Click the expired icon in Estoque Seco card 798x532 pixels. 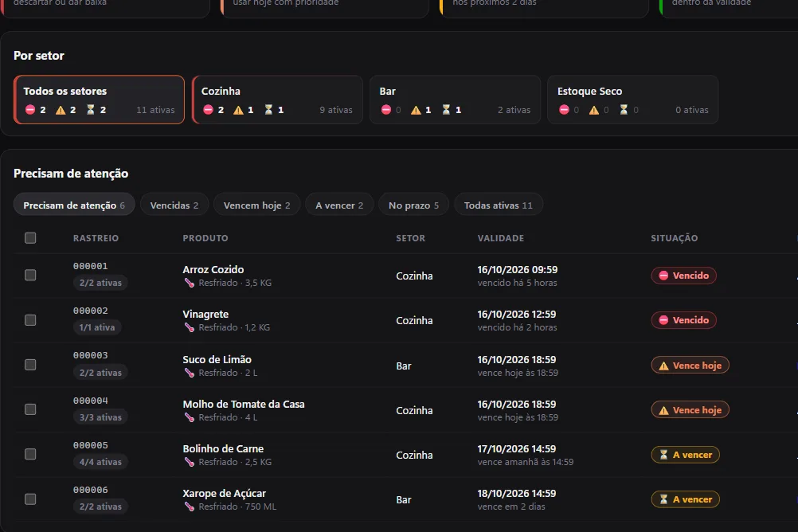[564, 109]
